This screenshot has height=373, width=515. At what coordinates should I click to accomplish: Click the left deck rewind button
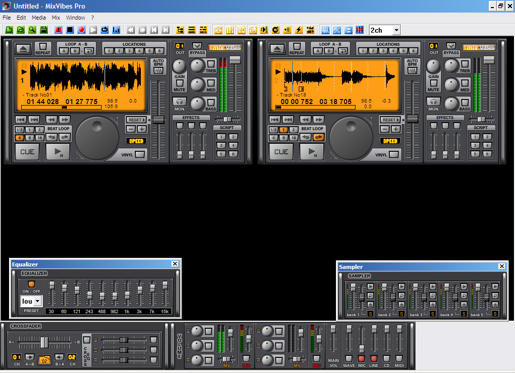coord(51,119)
